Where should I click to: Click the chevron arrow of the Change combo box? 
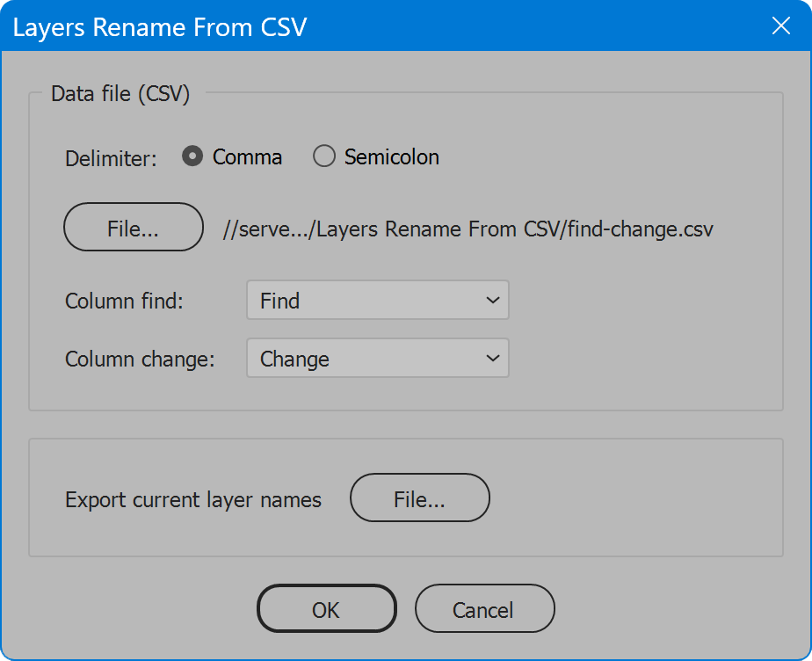(x=492, y=358)
